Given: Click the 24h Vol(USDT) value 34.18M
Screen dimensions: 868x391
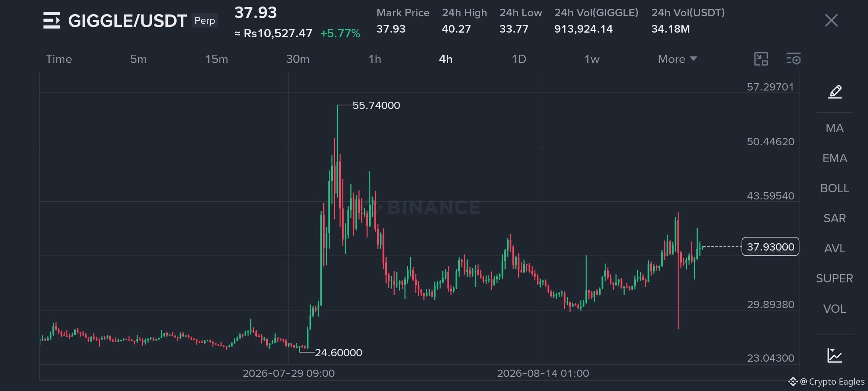Looking at the screenshot, I should (671, 29).
